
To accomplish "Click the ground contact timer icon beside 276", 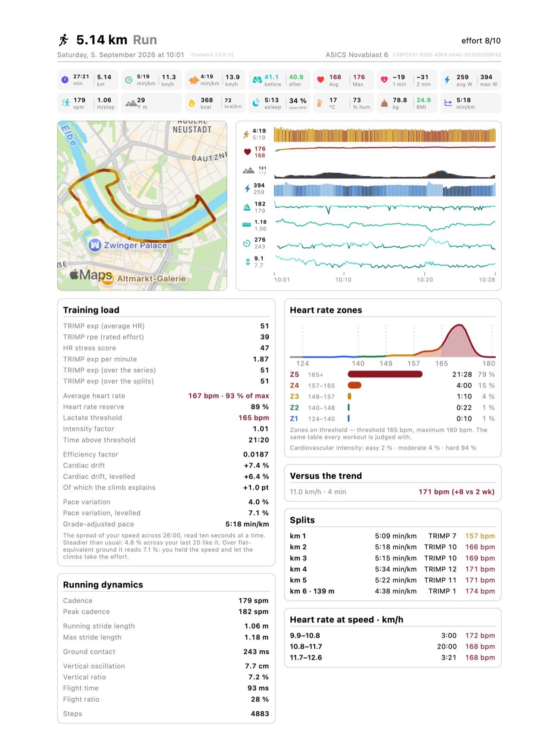I will point(247,243).
